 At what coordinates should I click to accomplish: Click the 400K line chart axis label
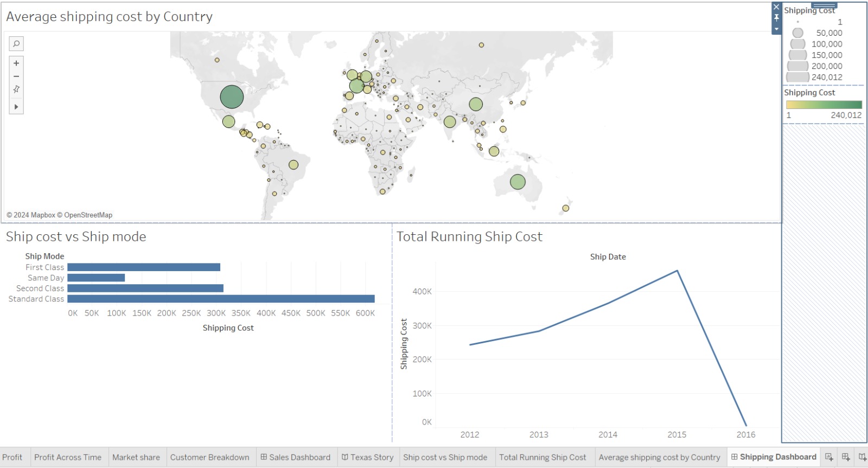422,291
